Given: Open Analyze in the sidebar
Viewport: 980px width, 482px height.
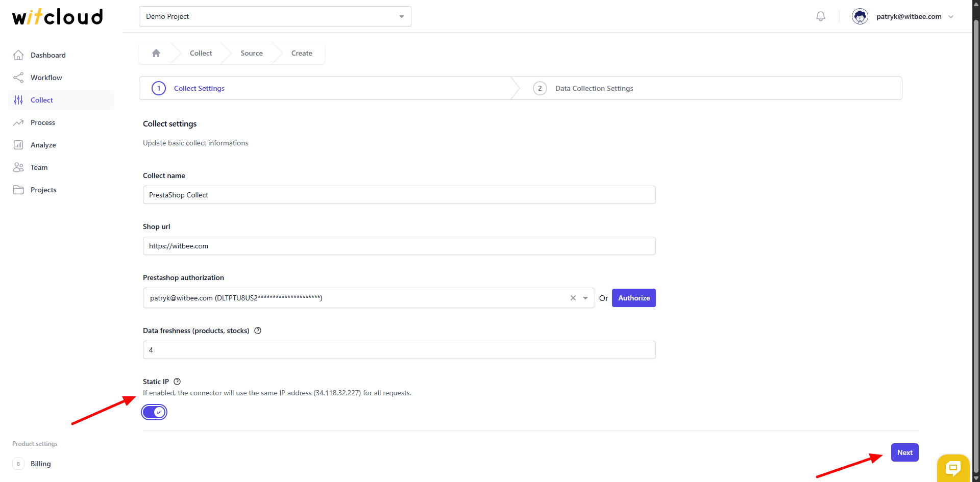Looking at the screenshot, I should click(61, 145).
